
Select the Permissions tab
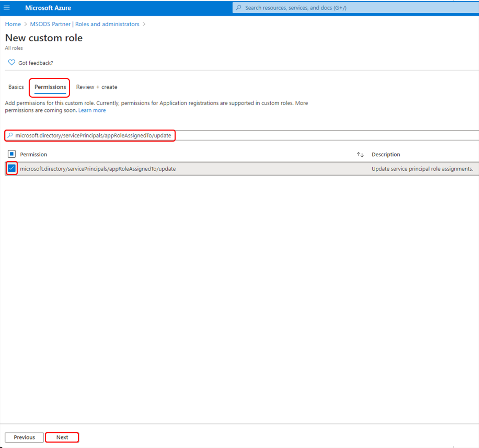pos(50,87)
